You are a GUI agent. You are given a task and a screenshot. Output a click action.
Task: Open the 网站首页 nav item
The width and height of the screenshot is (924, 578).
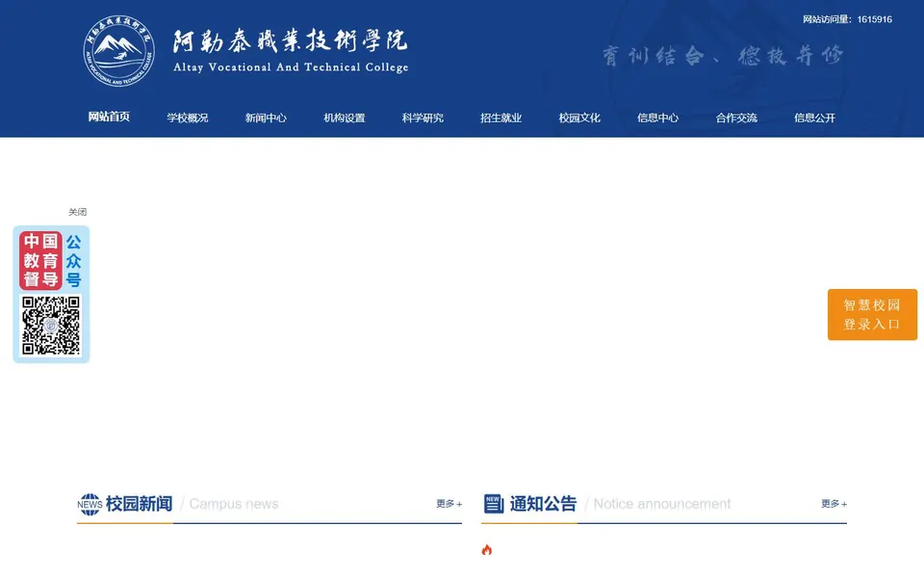(x=109, y=117)
